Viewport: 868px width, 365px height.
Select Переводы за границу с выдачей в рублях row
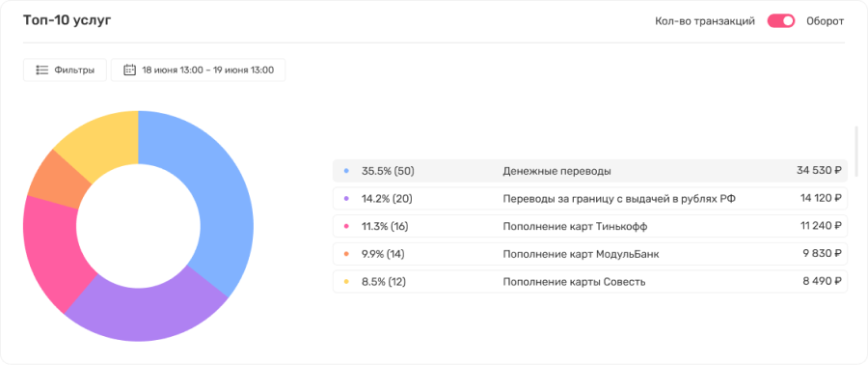pos(590,199)
